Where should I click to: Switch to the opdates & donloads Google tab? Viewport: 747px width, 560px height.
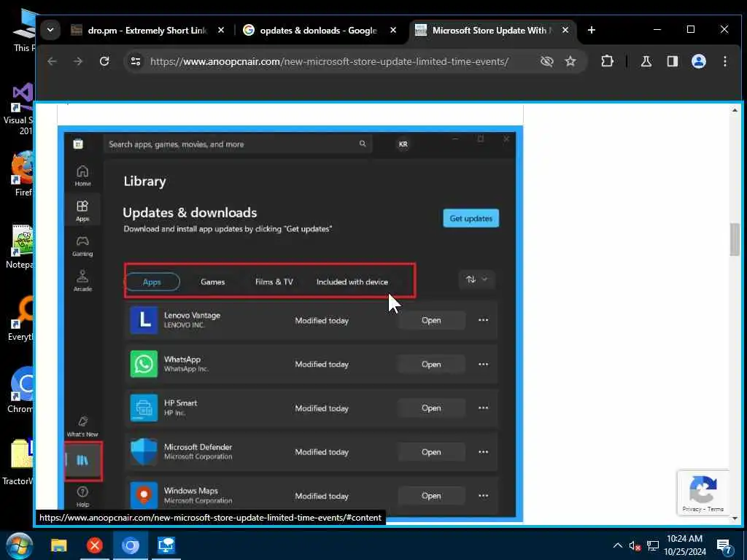coord(320,31)
